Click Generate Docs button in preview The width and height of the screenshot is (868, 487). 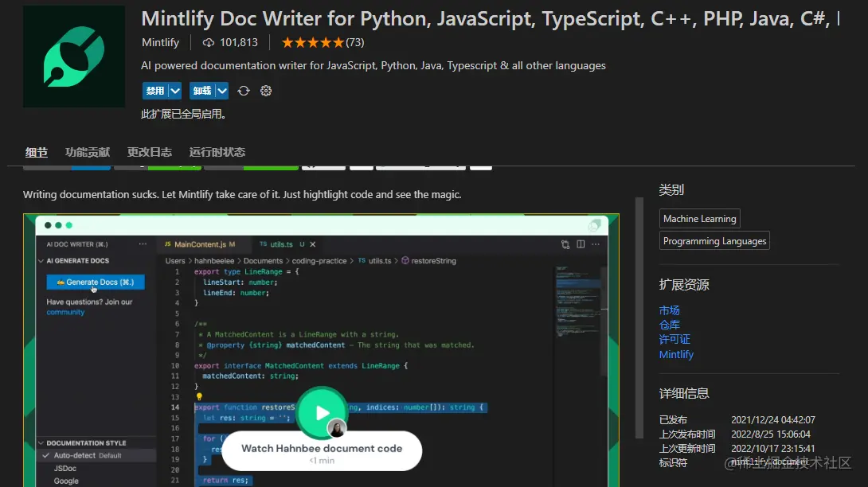coord(96,282)
